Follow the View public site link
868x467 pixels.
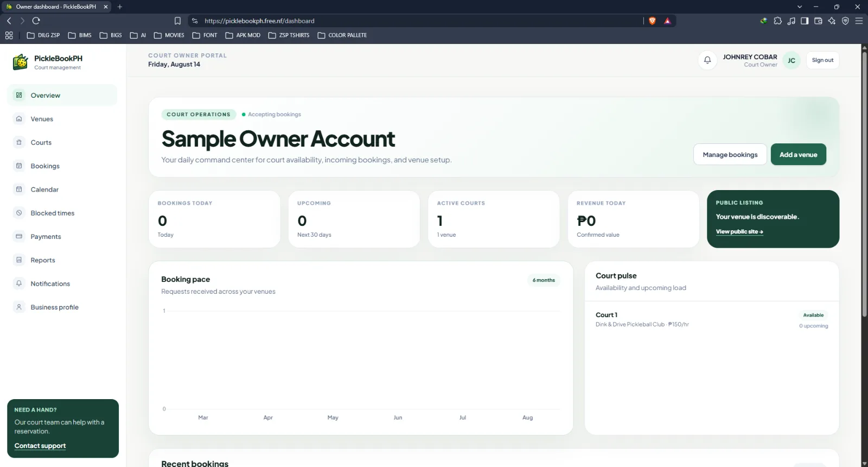739,232
